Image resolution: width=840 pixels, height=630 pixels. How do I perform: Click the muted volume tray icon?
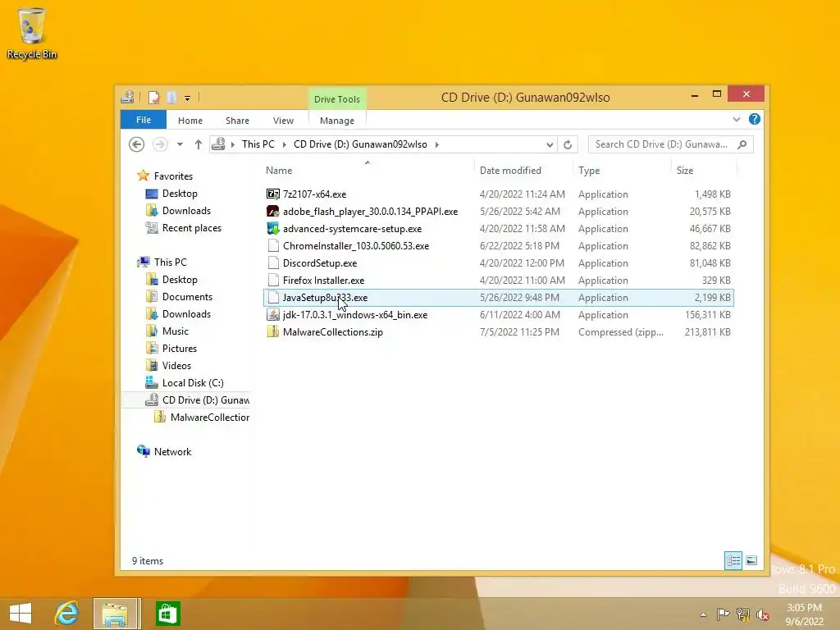coord(762,614)
